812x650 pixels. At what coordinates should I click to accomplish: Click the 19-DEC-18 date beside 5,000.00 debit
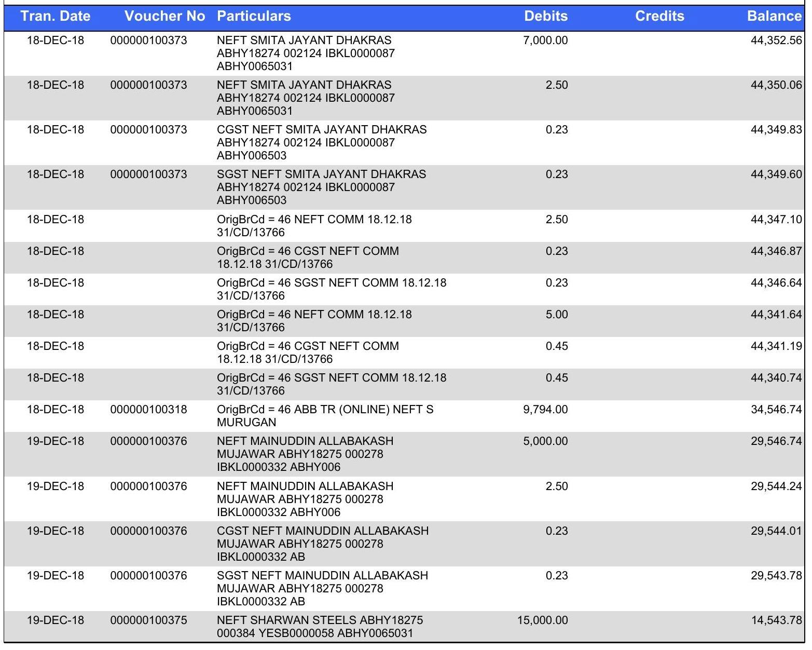[55, 441]
